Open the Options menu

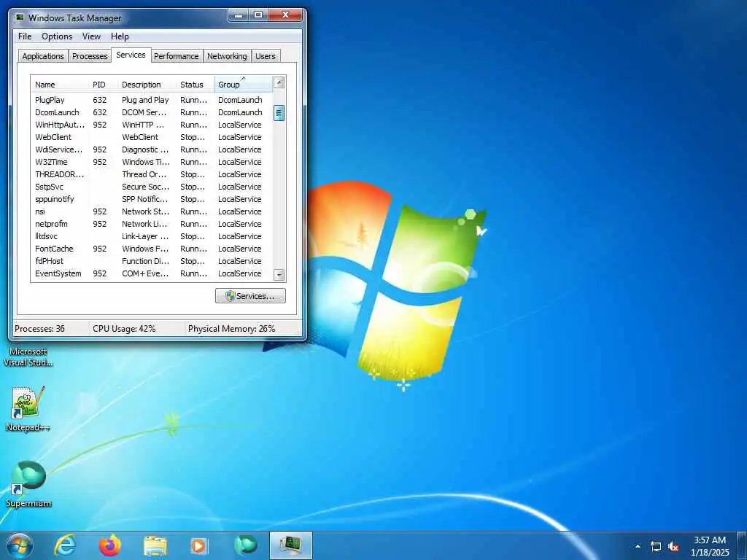[x=57, y=36]
